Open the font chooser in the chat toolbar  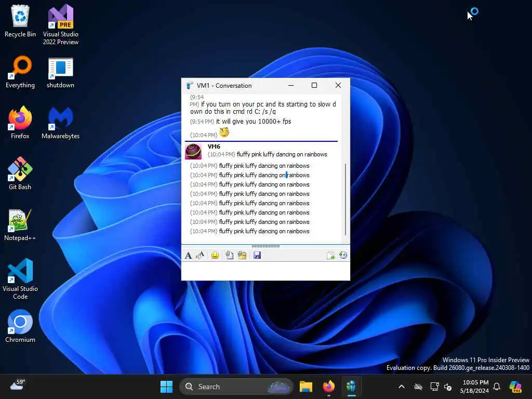coord(188,255)
